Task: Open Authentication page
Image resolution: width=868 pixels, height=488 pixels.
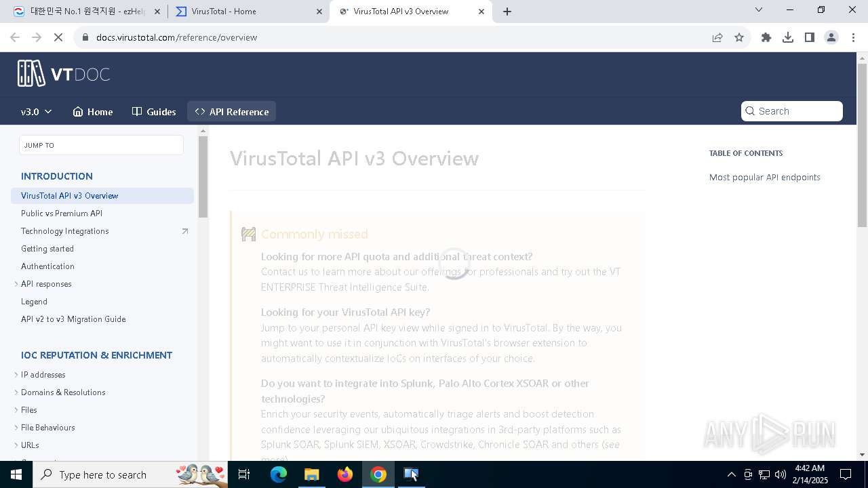Action: [47, 266]
